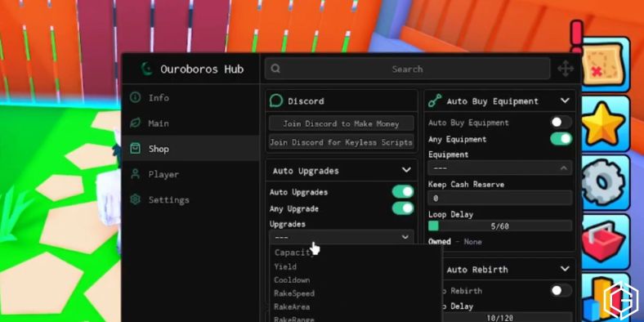Choose Capacity from Upgrades list
644x322 pixels.
coord(356,253)
